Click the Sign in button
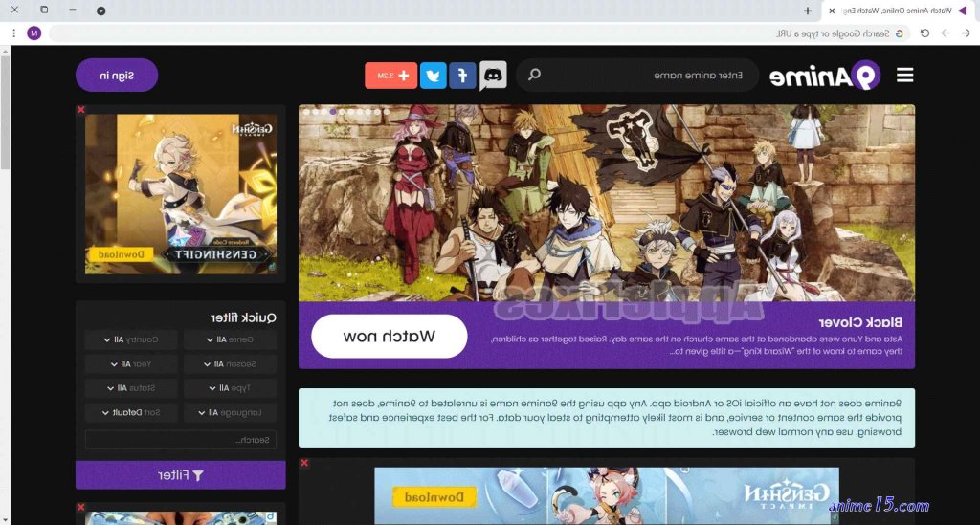 [117, 75]
